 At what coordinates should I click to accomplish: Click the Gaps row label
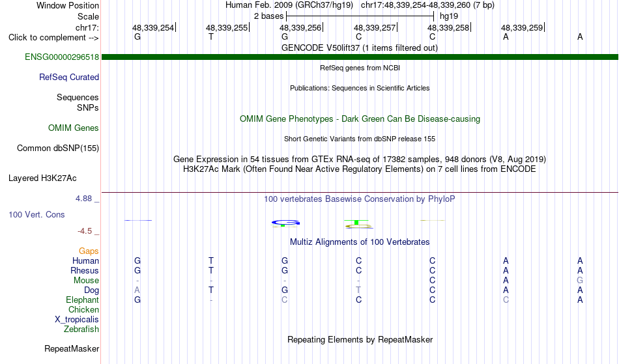tap(89, 251)
